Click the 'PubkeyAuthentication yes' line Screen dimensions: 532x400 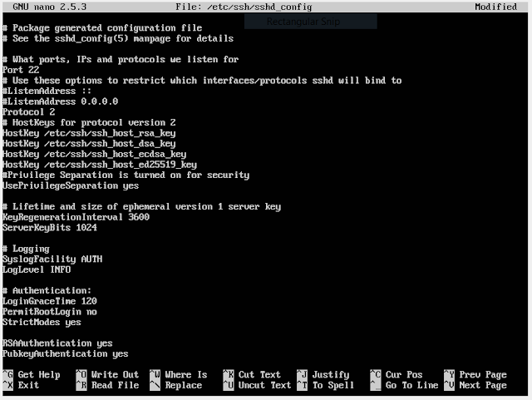click(x=66, y=353)
